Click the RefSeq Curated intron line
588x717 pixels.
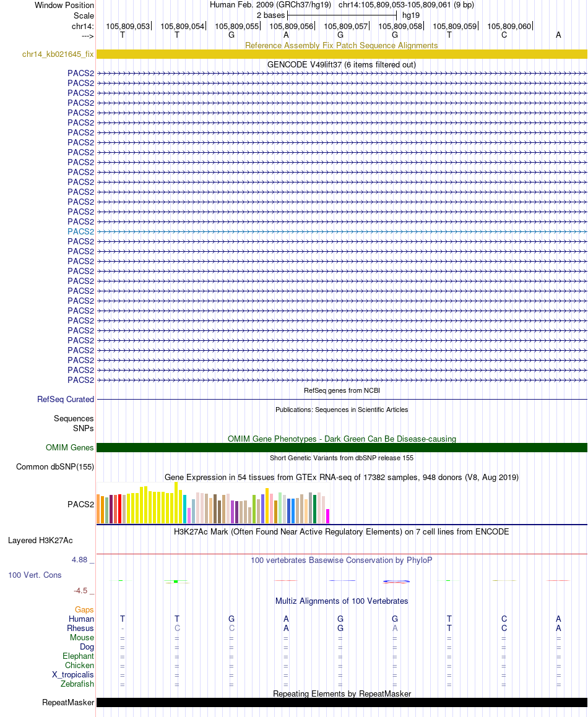pos(342,399)
